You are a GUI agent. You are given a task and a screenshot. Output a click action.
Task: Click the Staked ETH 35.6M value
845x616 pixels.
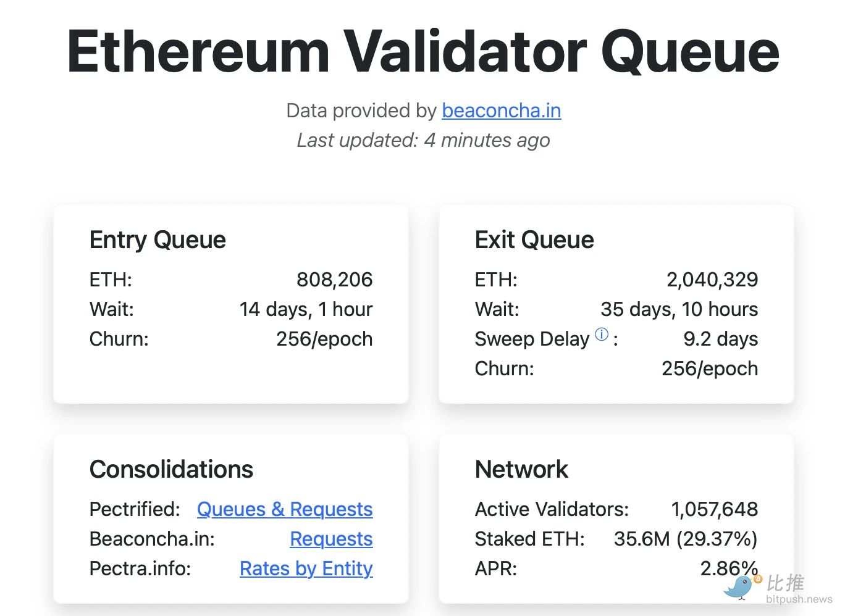(x=685, y=539)
